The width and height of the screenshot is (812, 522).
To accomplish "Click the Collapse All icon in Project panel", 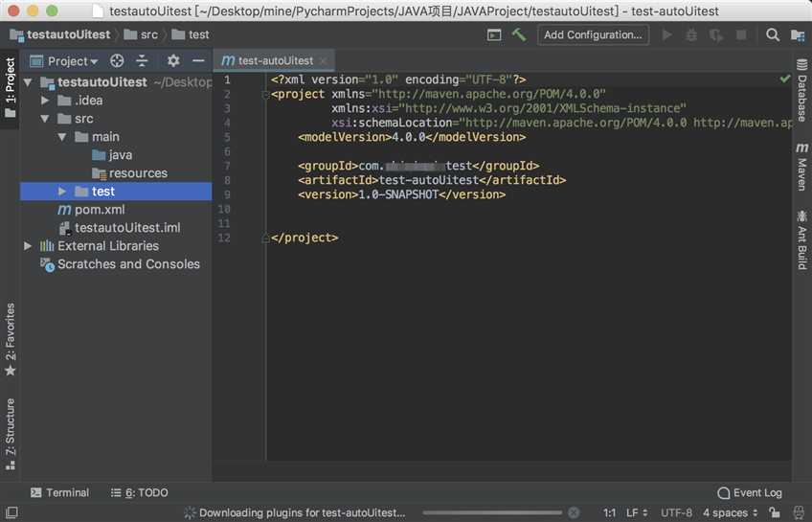I will pos(142,61).
